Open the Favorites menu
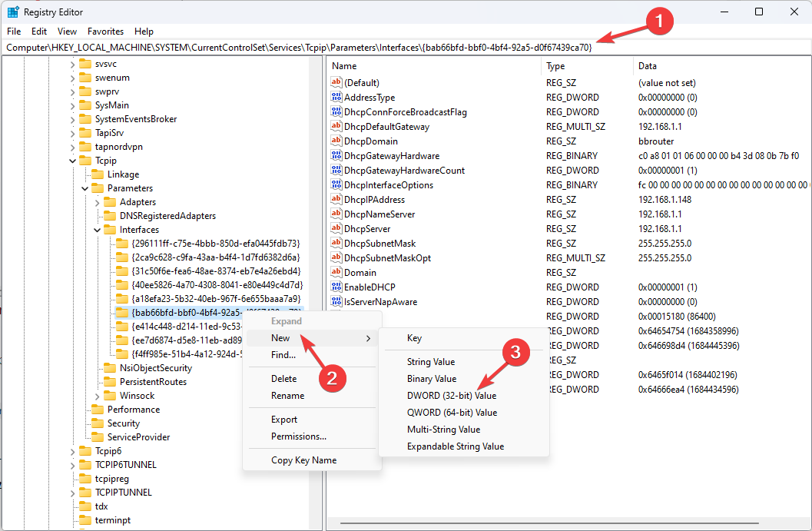The height and width of the screenshot is (531, 812). pos(106,31)
